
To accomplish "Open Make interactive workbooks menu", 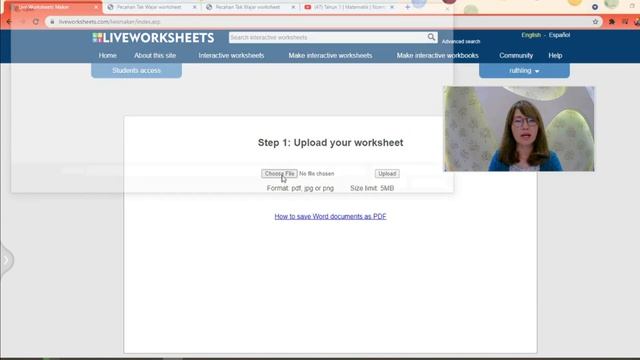I will [x=438, y=56].
